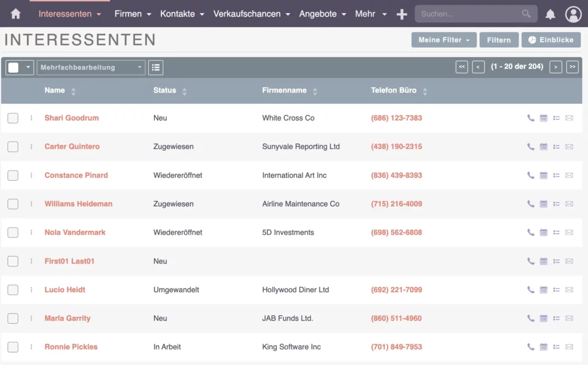Send email to Shari Goodrum

click(x=569, y=118)
